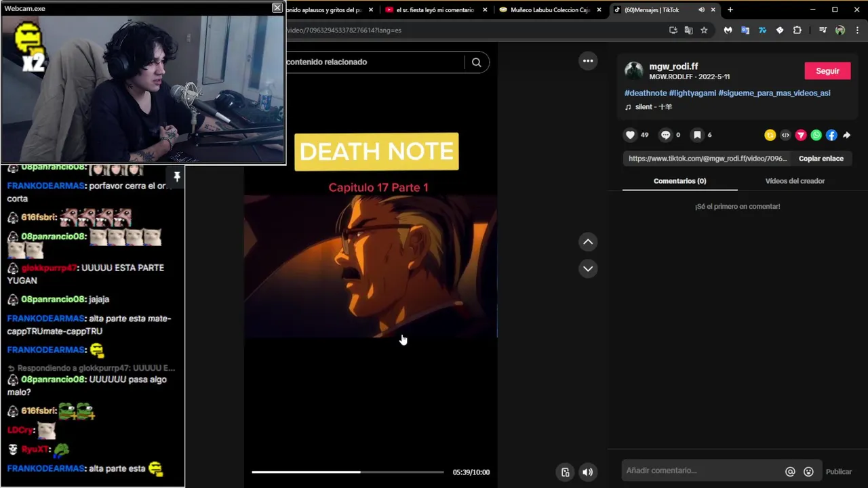
Task: Click install app icon in address bar
Action: click(x=673, y=30)
